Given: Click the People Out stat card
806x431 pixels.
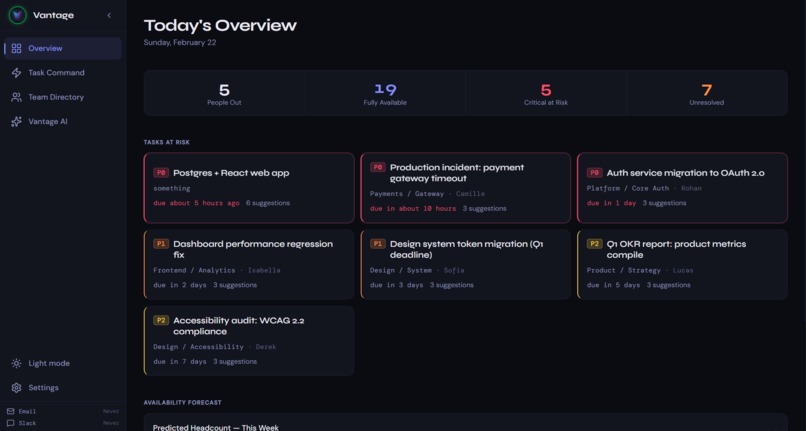Looking at the screenshot, I should (224, 93).
